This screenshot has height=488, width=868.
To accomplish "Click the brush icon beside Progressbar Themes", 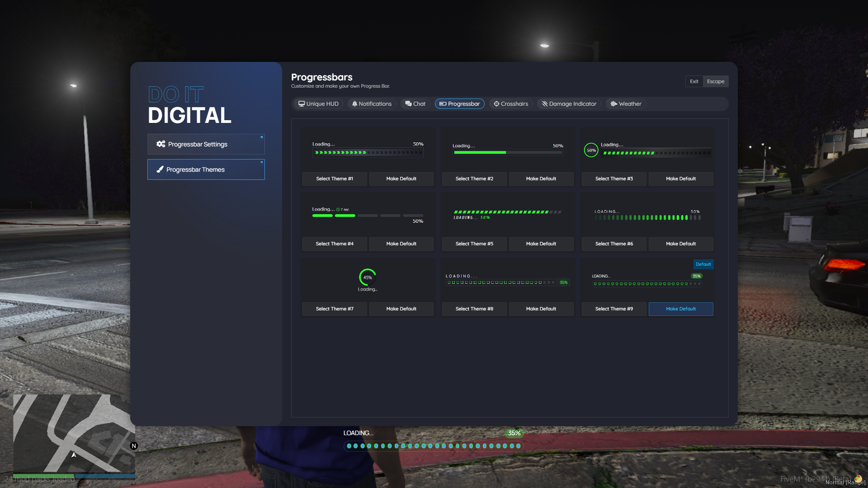I will pyautogui.click(x=160, y=169).
